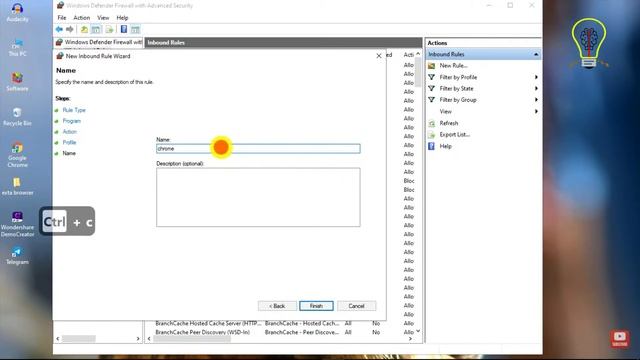Click New Rule... action
This screenshot has width=640, height=360.
click(x=453, y=65)
